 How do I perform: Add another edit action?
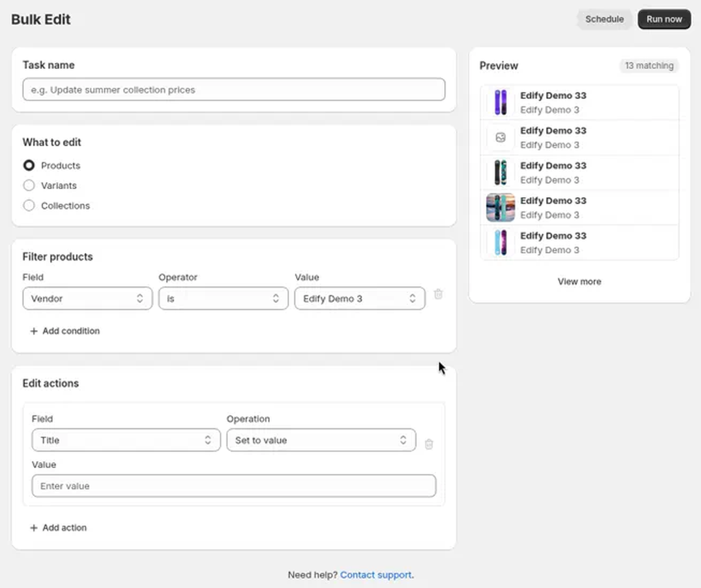point(58,528)
